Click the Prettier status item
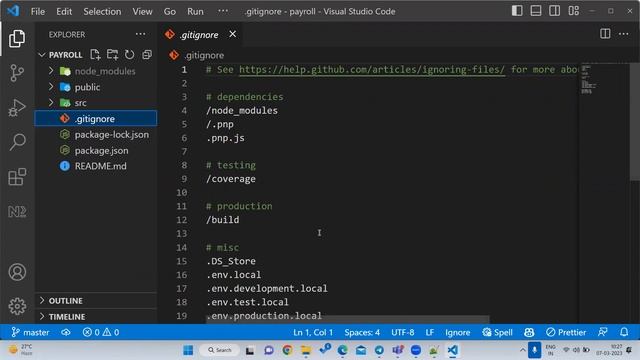 (x=566, y=332)
